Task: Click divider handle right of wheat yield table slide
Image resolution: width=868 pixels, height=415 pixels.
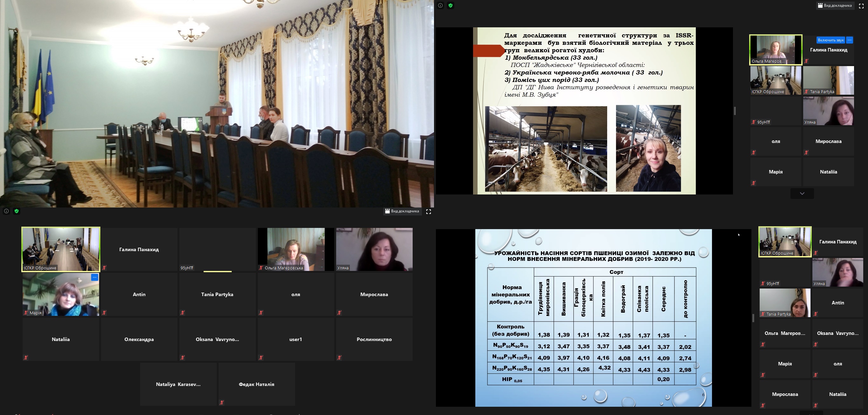Action: 753,318
